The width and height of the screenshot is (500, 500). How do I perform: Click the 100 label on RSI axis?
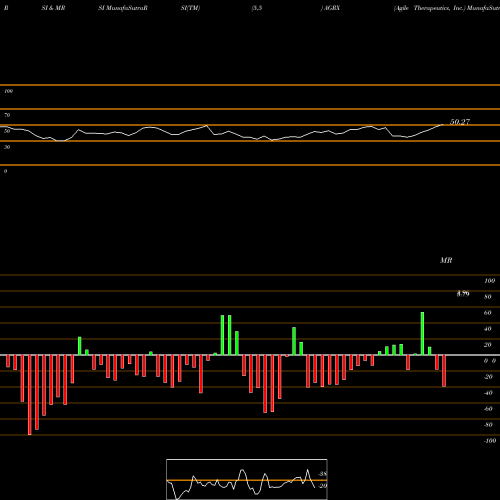[x=9, y=91]
